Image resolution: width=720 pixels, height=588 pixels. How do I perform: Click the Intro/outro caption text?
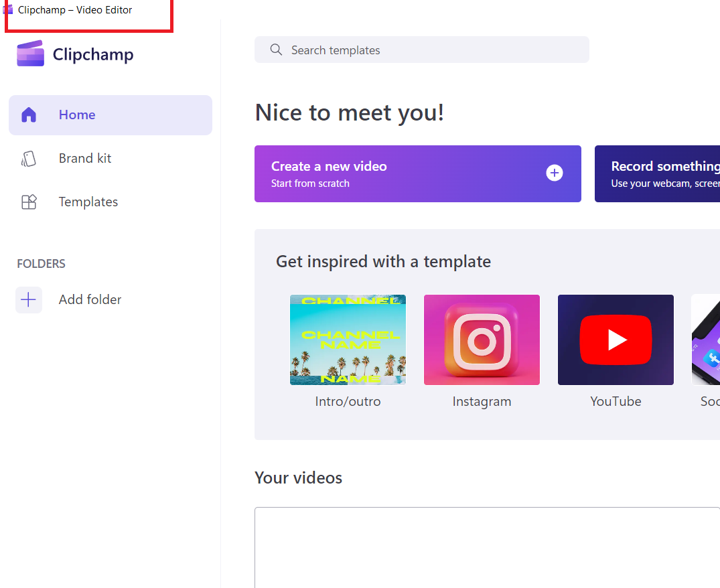pos(348,402)
